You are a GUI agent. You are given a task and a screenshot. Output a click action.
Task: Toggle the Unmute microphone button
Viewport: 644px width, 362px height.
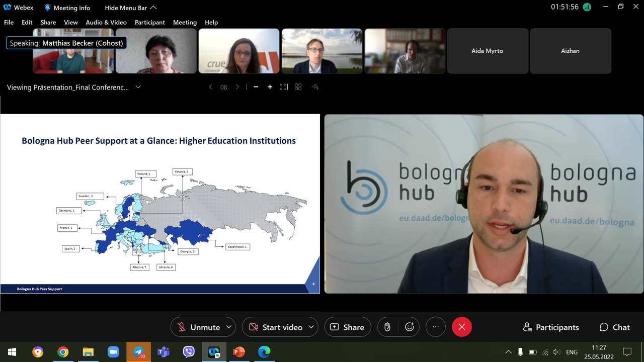click(199, 327)
